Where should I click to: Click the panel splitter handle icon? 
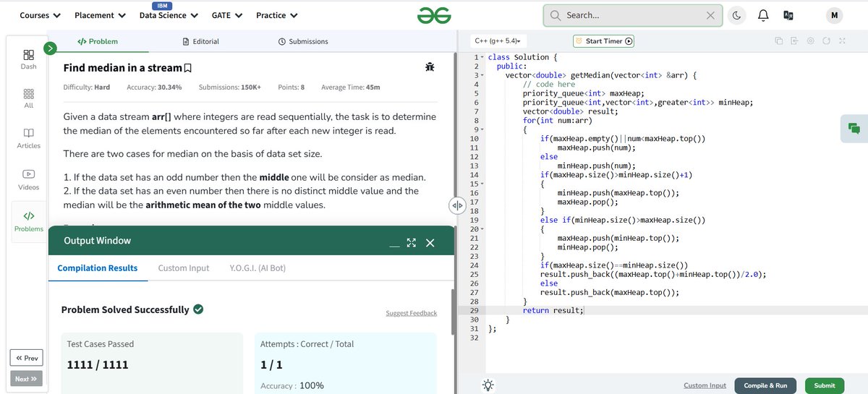pos(456,205)
